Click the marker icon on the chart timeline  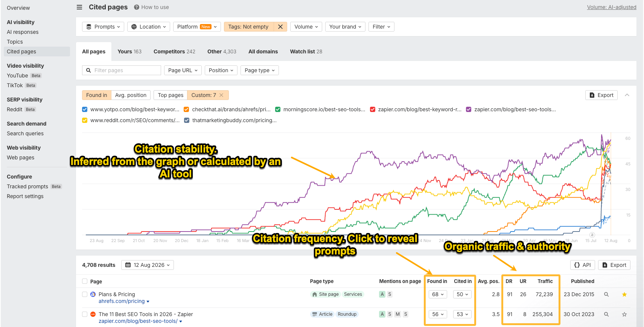click(592, 235)
